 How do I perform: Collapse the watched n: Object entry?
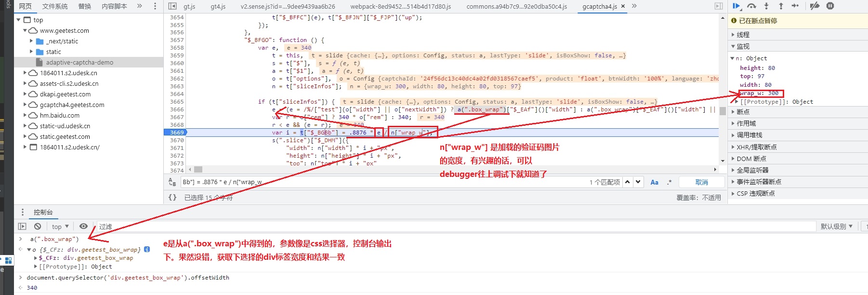coord(733,58)
